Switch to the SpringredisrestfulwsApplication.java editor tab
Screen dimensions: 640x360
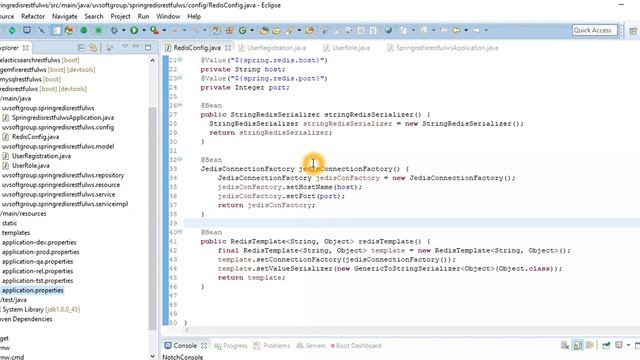(x=443, y=48)
